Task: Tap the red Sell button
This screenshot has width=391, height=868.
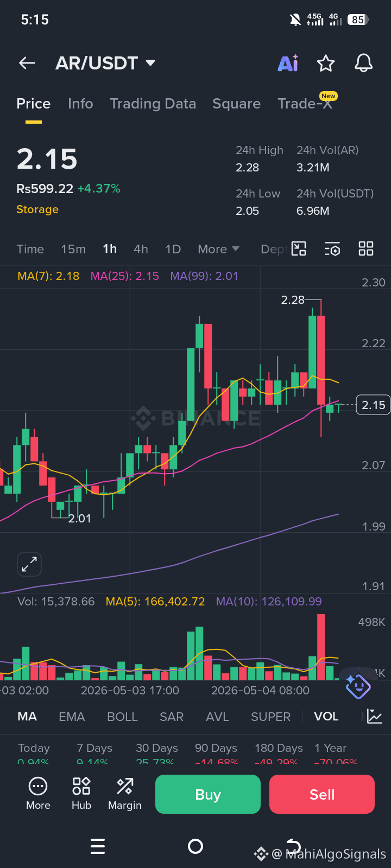Action: (322, 794)
